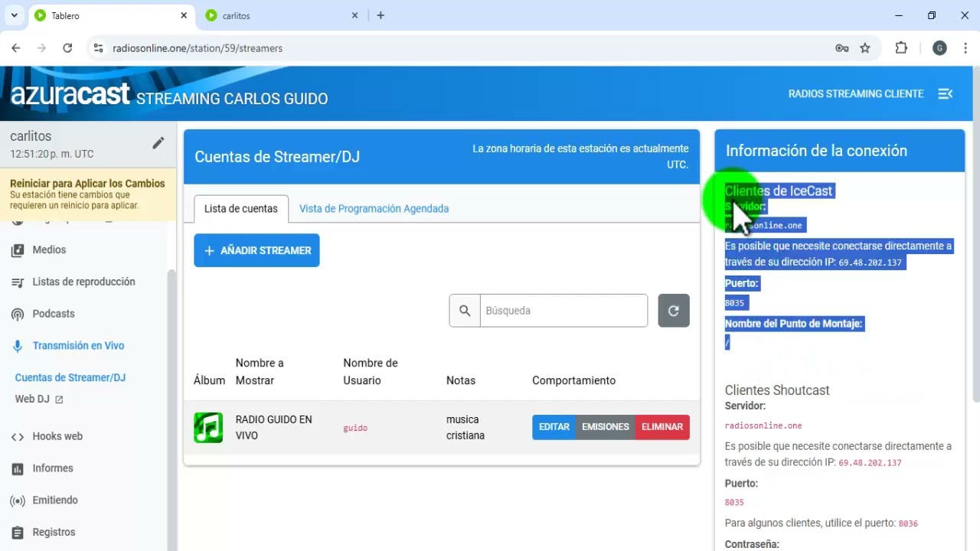Open Emitiendo in the sidebar
Viewport: 980px width, 551px height.
click(55, 500)
